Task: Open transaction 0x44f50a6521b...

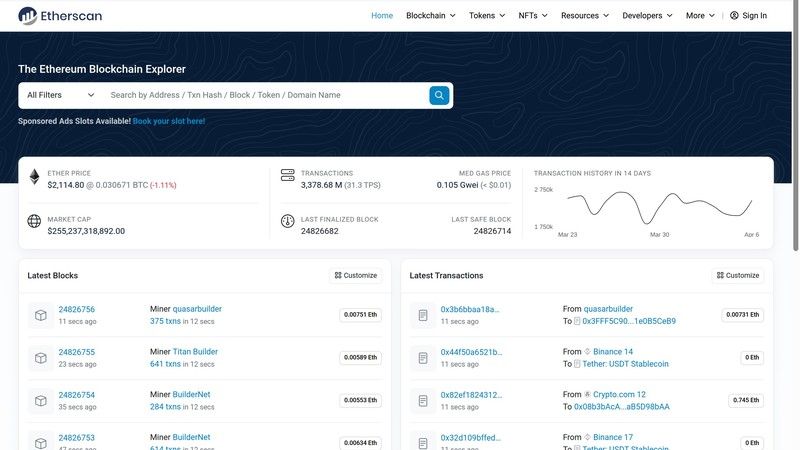Action: [471, 352]
